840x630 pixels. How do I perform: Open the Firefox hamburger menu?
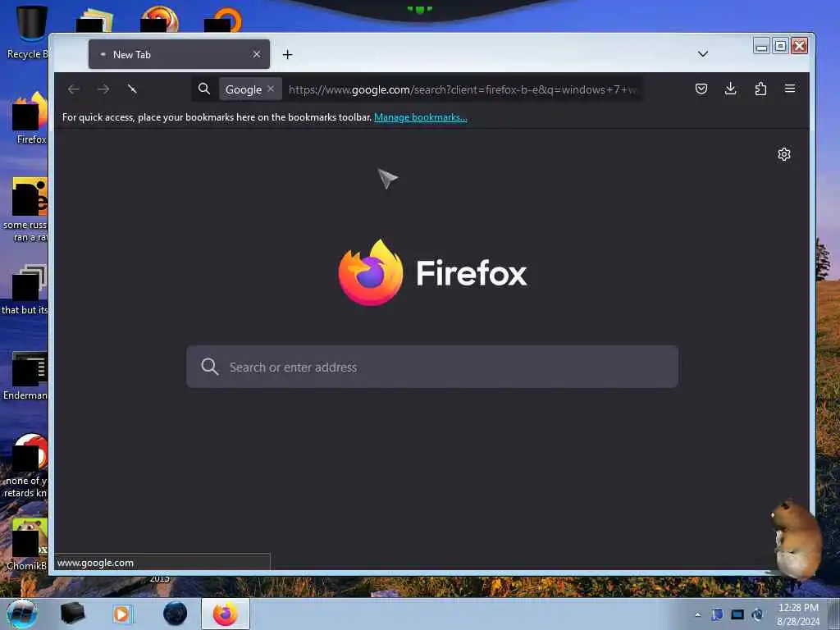click(790, 89)
